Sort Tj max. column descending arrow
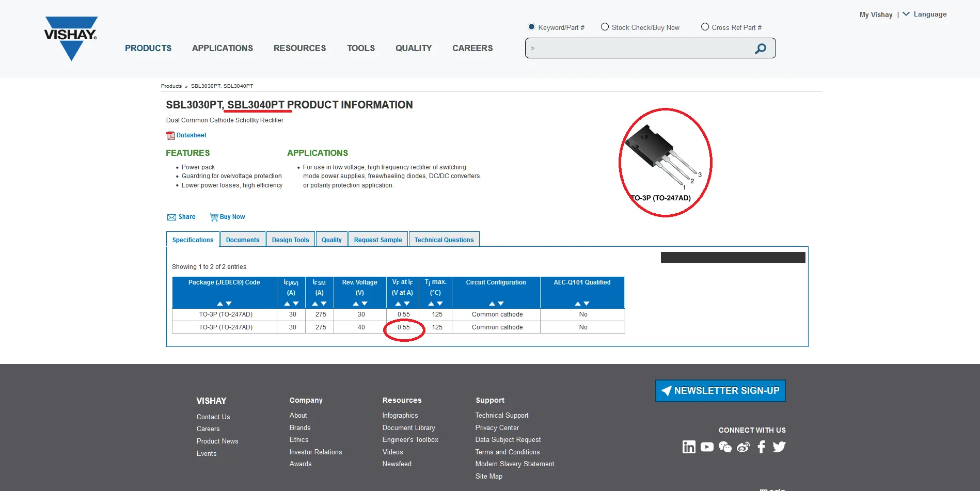 440,304
